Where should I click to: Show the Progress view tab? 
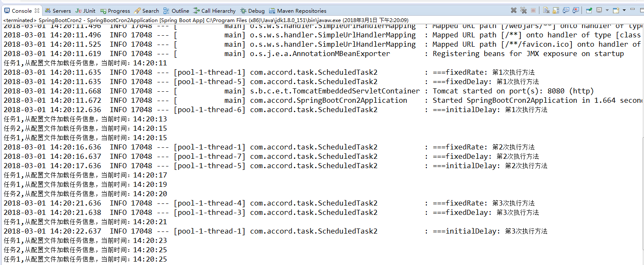click(x=115, y=11)
